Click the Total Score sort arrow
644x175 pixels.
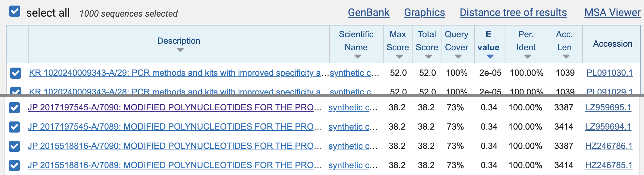coord(428,57)
